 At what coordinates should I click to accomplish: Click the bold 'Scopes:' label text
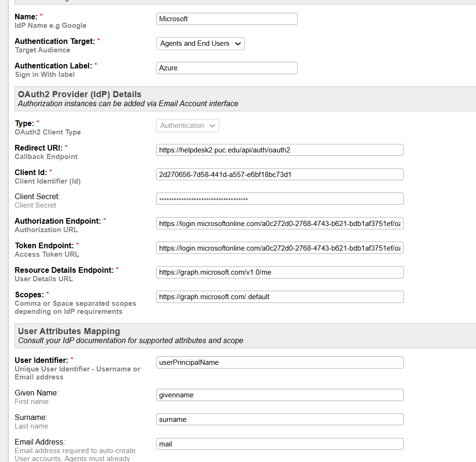pos(29,295)
